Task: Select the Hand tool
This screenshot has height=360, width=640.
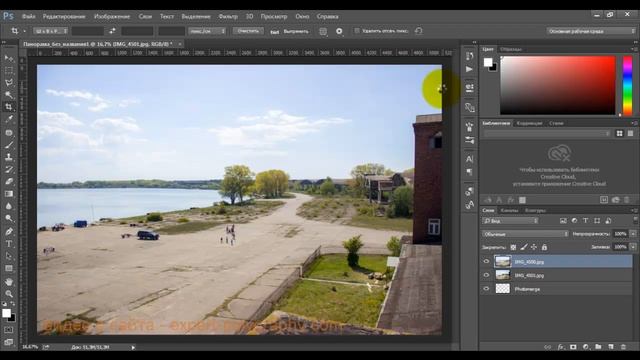Action: pyautogui.click(x=9, y=282)
